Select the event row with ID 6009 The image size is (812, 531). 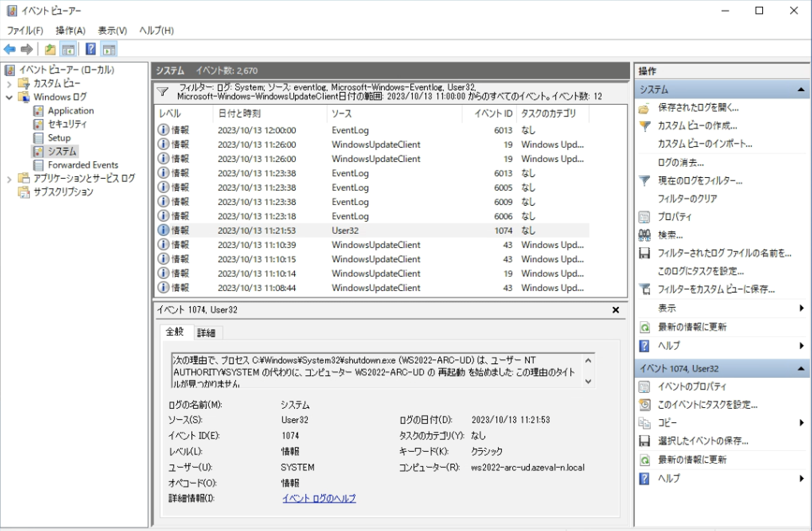coord(373,202)
